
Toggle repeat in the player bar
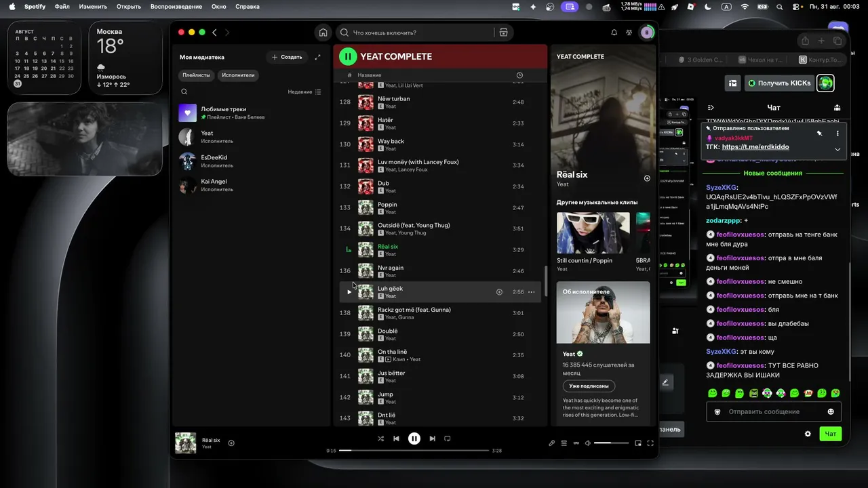click(x=448, y=439)
